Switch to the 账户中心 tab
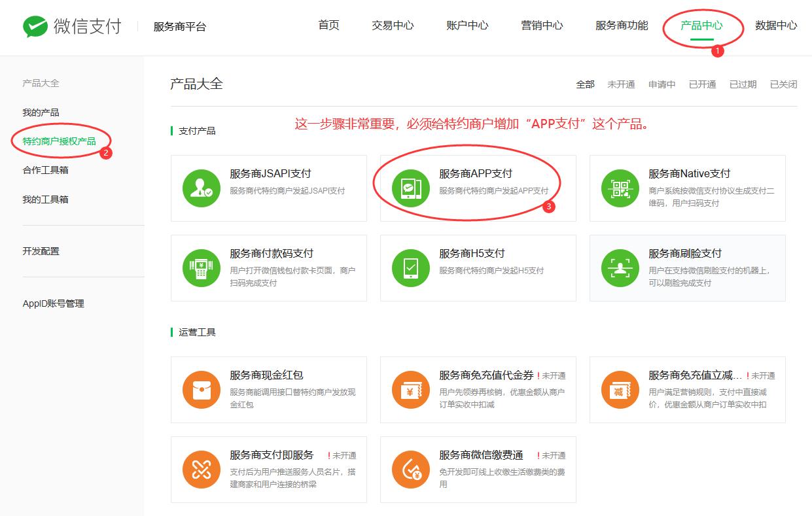 [x=467, y=26]
